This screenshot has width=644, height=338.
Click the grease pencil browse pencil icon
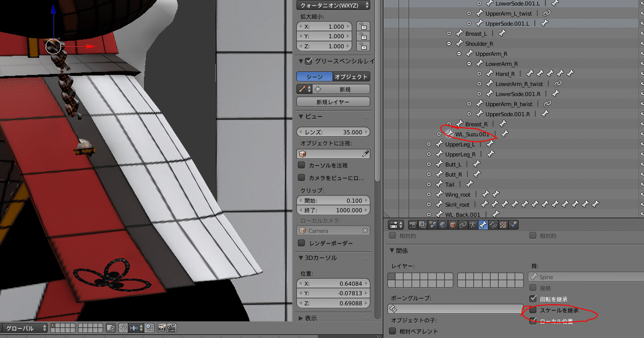tap(304, 89)
